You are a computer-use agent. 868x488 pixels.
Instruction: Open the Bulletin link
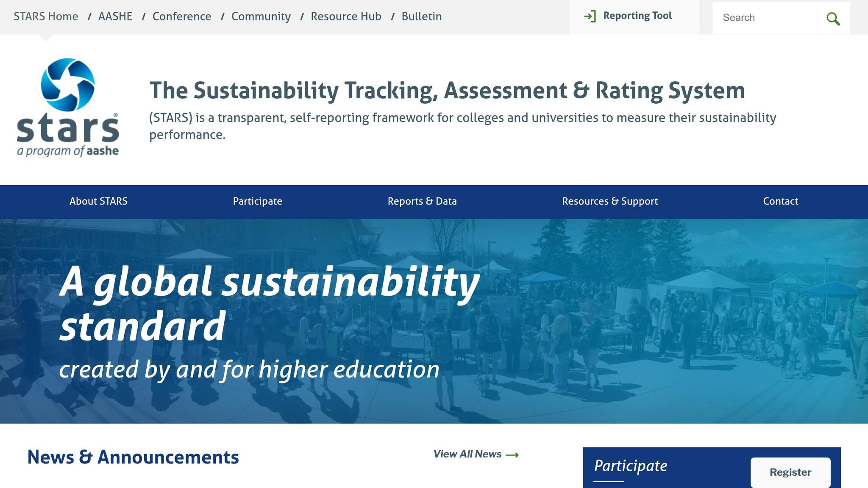422,17
